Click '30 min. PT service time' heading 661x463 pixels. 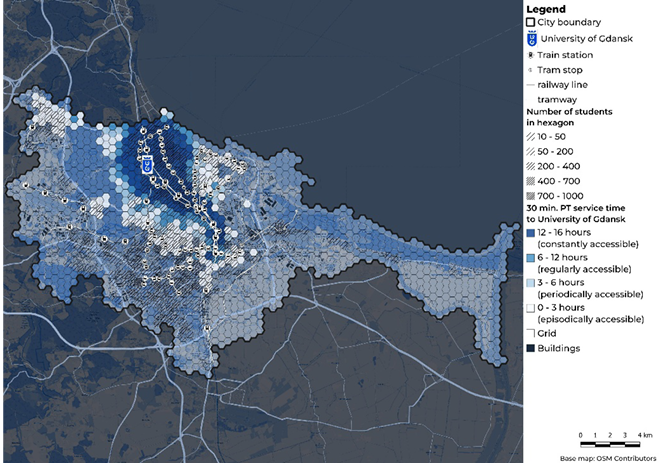point(576,208)
